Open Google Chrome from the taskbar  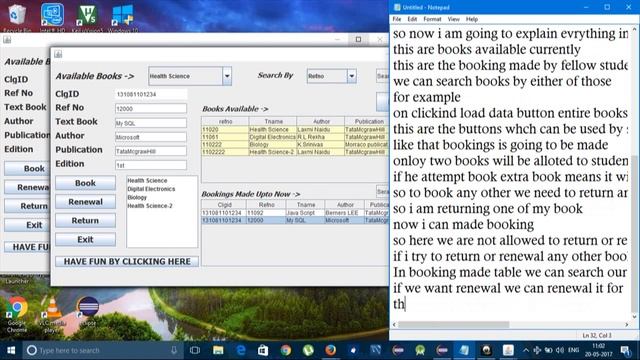[x=286, y=350]
